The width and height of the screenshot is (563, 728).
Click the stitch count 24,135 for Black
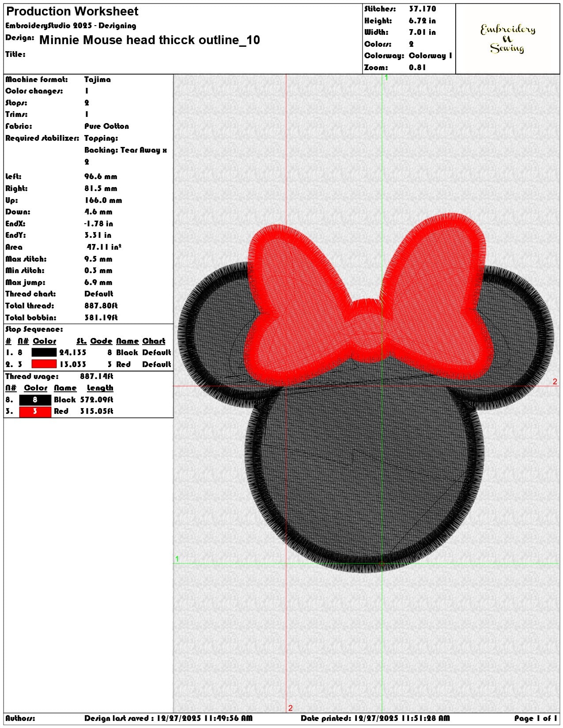tap(73, 353)
